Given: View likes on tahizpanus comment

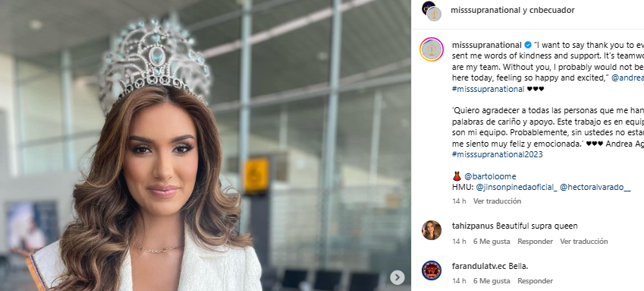Looking at the screenshot, I should [x=492, y=241].
